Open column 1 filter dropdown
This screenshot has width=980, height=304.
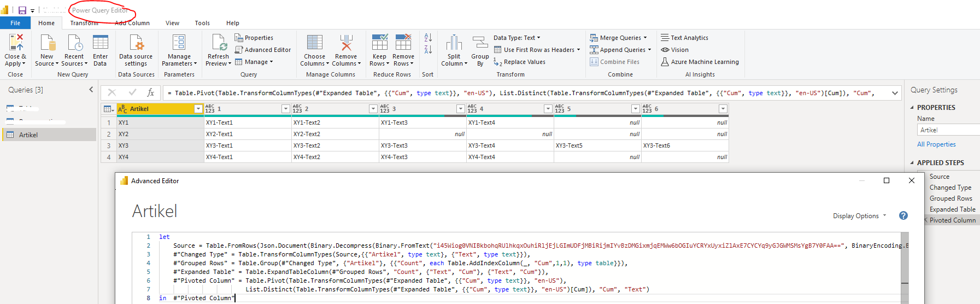[x=285, y=109]
